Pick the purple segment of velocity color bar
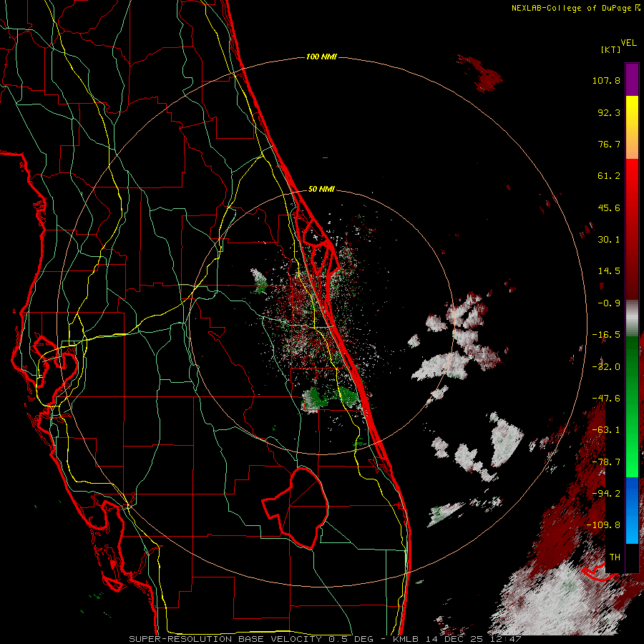The height and width of the screenshot is (644, 644). click(632, 79)
